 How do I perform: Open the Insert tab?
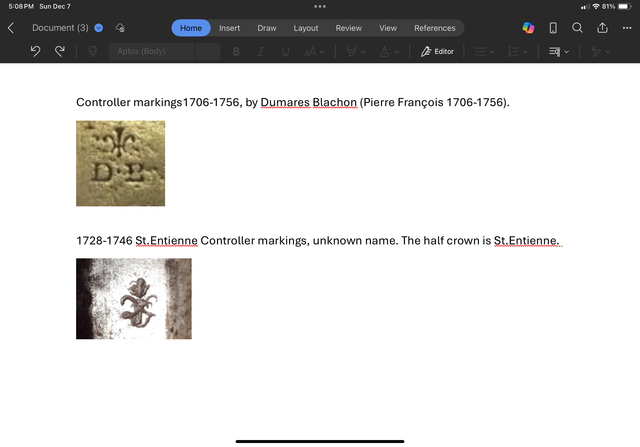pyautogui.click(x=229, y=28)
